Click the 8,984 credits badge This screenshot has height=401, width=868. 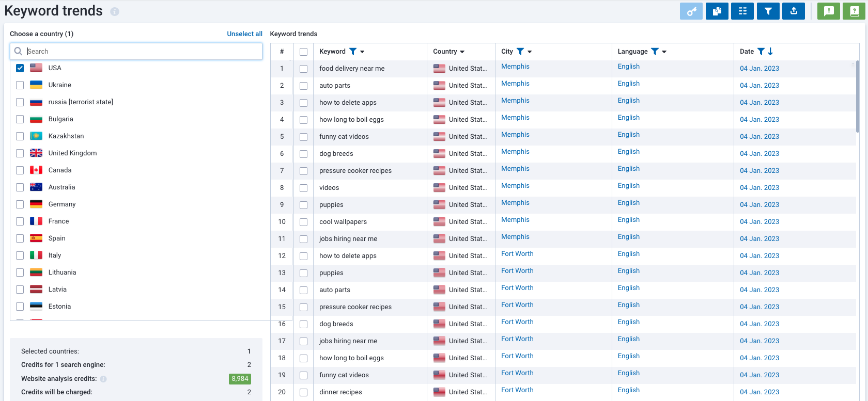(240, 379)
